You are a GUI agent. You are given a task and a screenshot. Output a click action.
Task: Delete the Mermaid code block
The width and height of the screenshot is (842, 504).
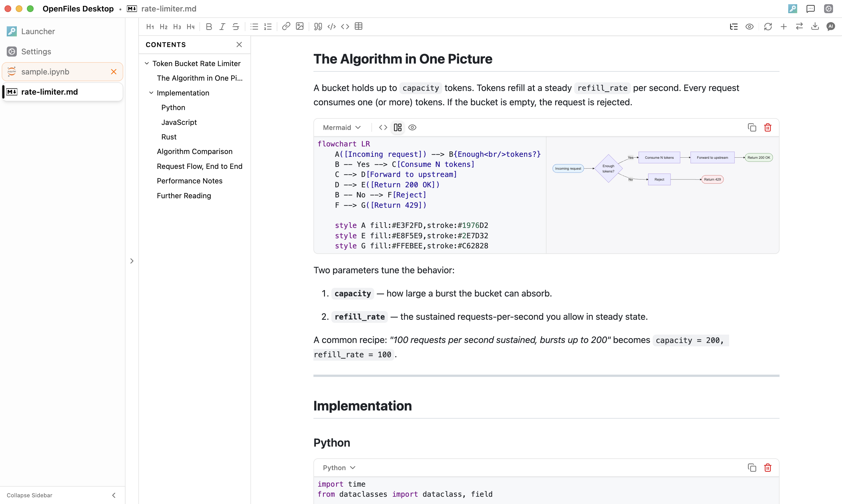pos(767,127)
